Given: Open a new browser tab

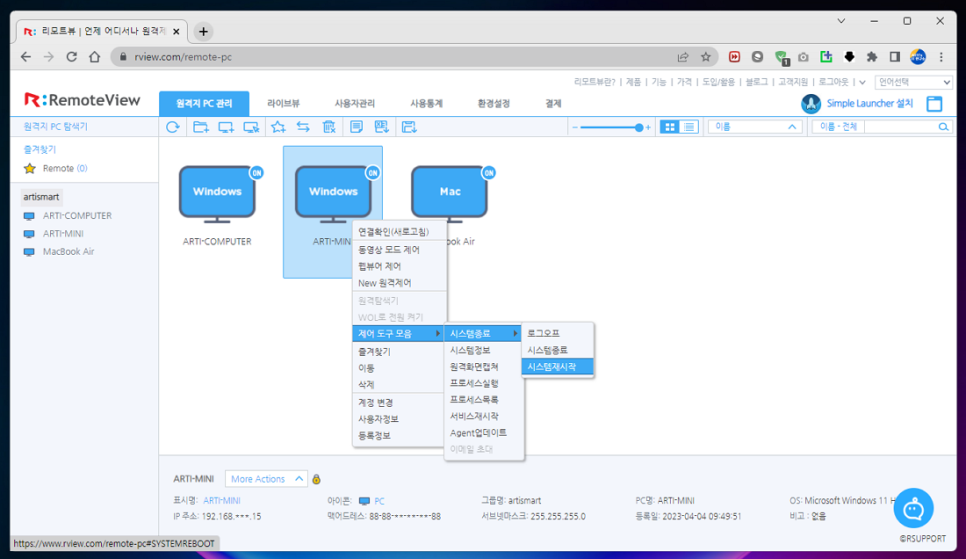Looking at the screenshot, I should coord(203,31).
